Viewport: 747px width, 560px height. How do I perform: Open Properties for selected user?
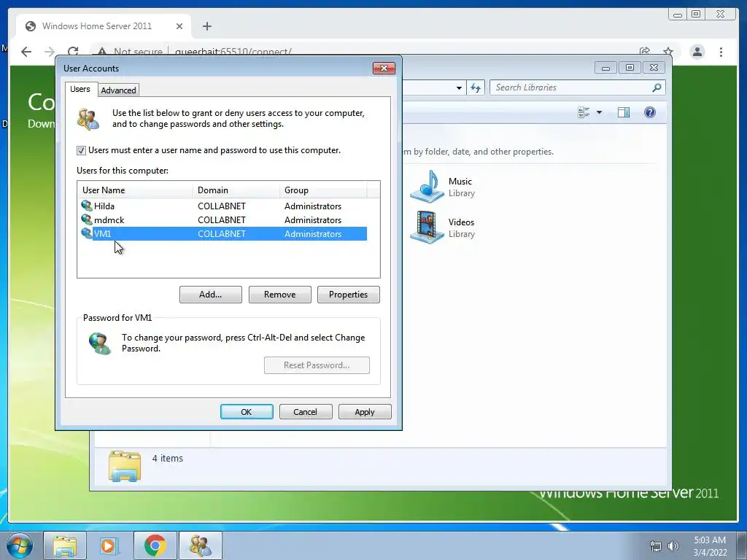(348, 295)
